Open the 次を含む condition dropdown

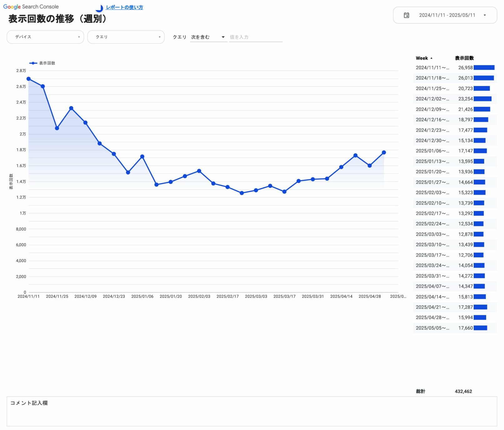[208, 37]
